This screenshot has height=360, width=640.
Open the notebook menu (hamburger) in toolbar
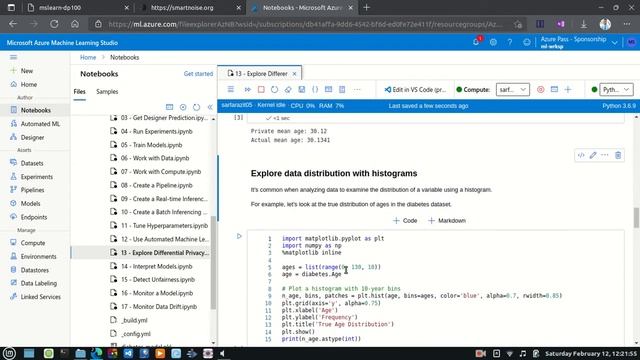coord(231,89)
